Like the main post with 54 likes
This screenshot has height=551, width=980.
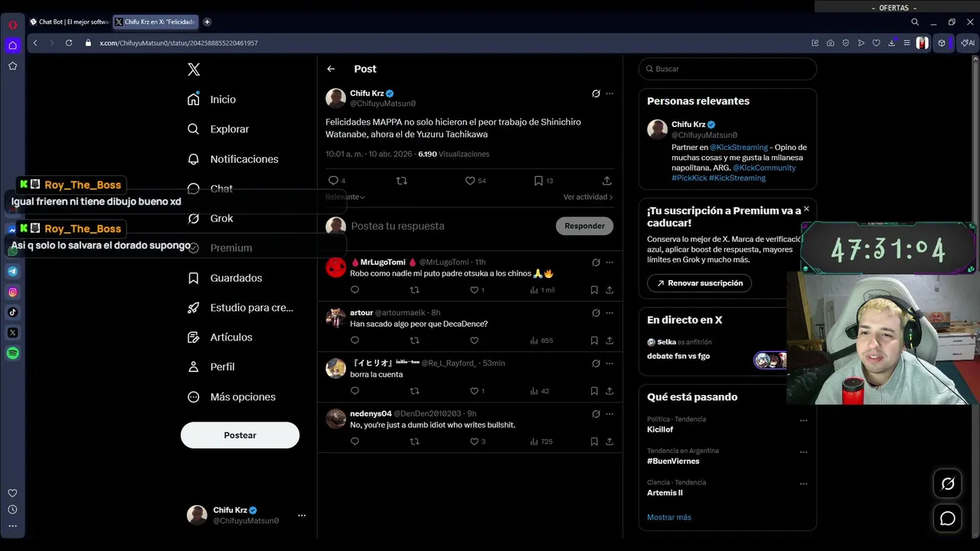click(470, 181)
